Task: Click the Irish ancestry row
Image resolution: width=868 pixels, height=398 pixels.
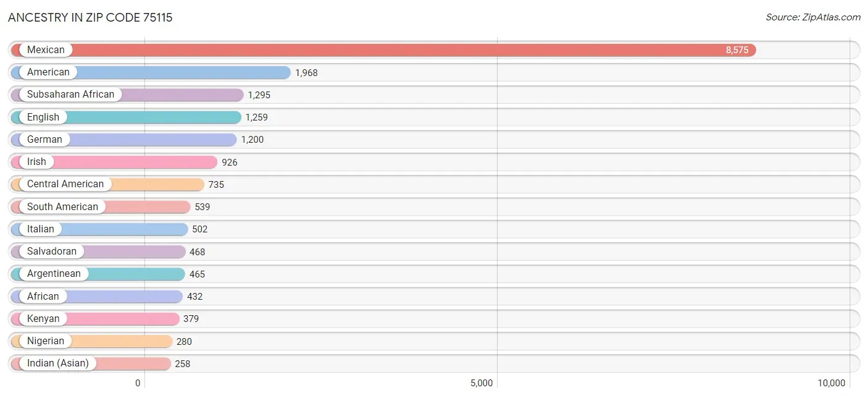Action: pos(123,162)
